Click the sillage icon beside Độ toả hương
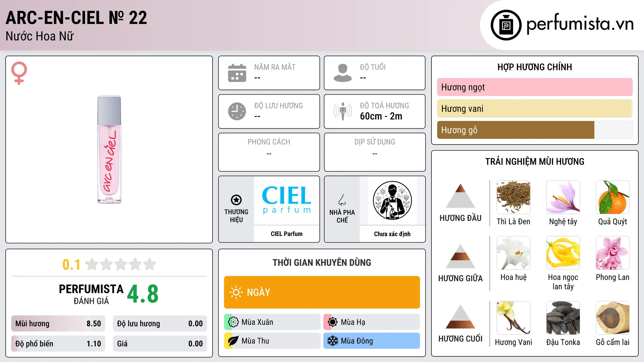The height and width of the screenshot is (362, 644). click(343, 111)
